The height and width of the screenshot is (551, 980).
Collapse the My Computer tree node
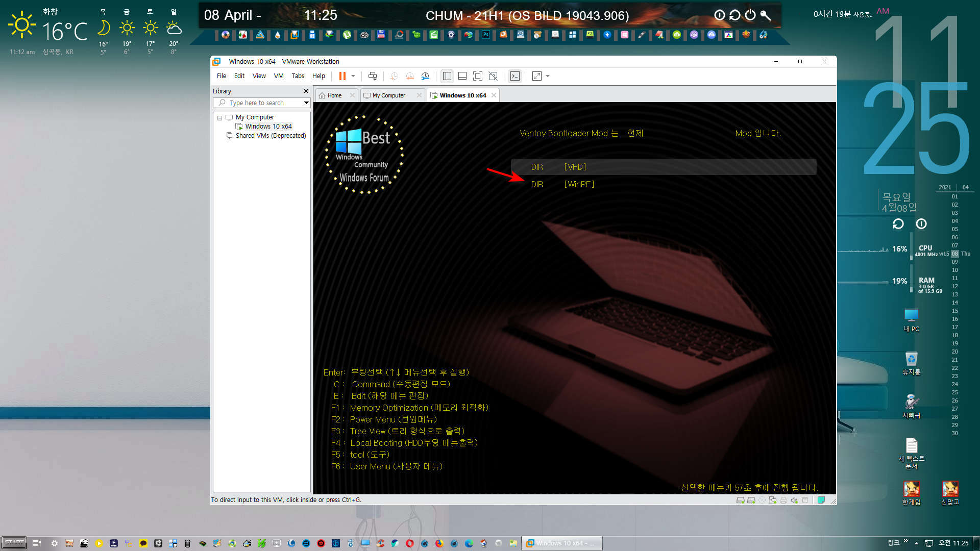tap(220, 118)
